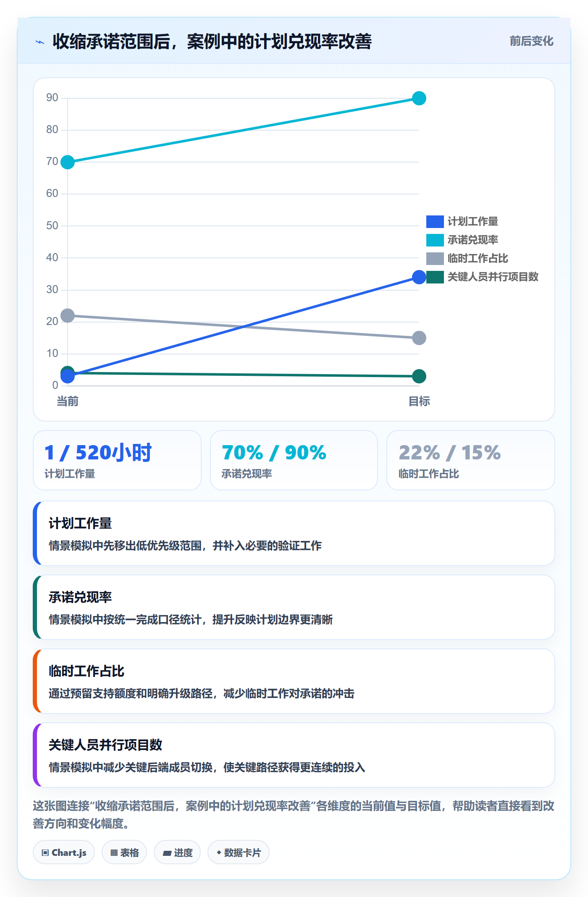
Task: Click the 关键人员并行项目数 legend color box
Action: point(435,277)
